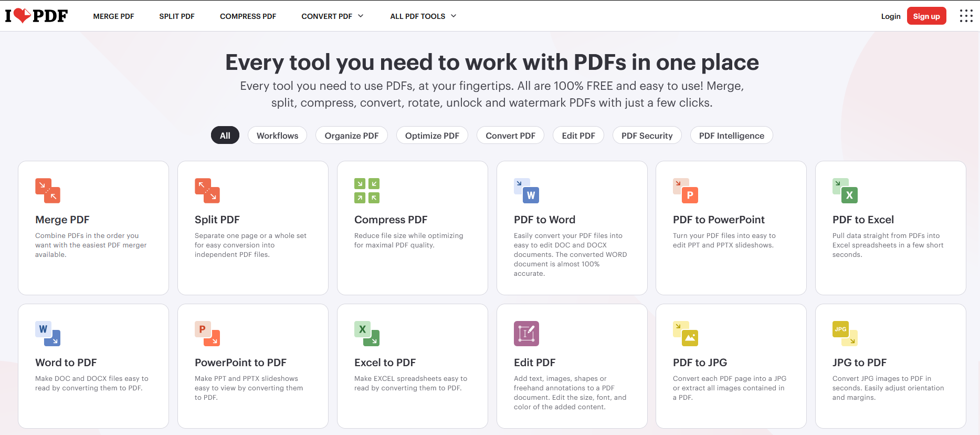
Task: Click the PDF to Excel icon
Action: (x=845, y=191)
